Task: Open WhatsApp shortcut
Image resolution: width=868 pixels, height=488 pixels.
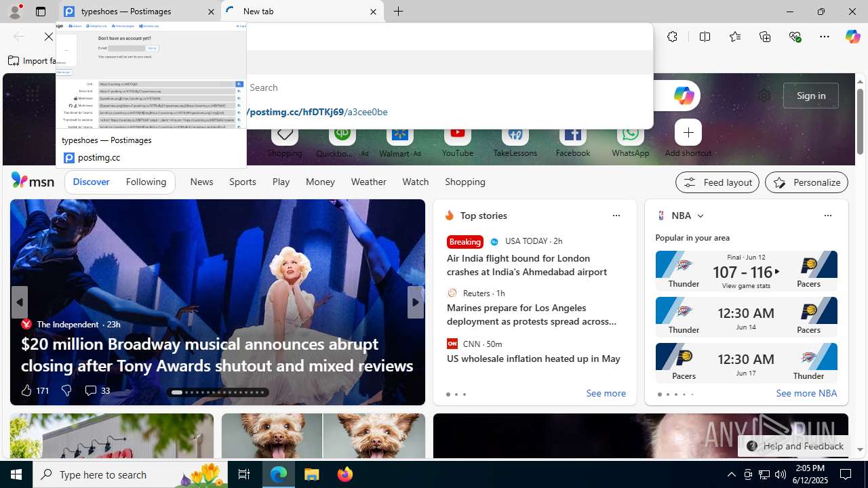Action: pos(630,140)
